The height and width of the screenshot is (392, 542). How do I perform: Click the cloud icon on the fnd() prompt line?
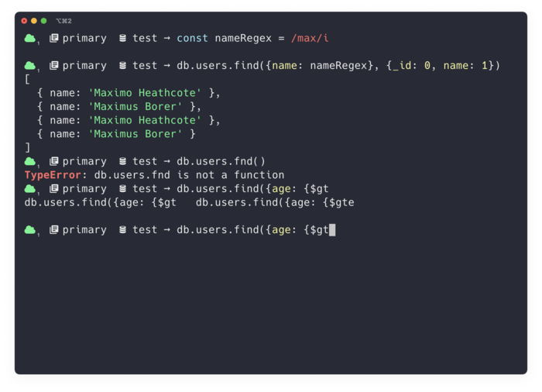pos(30,161)
